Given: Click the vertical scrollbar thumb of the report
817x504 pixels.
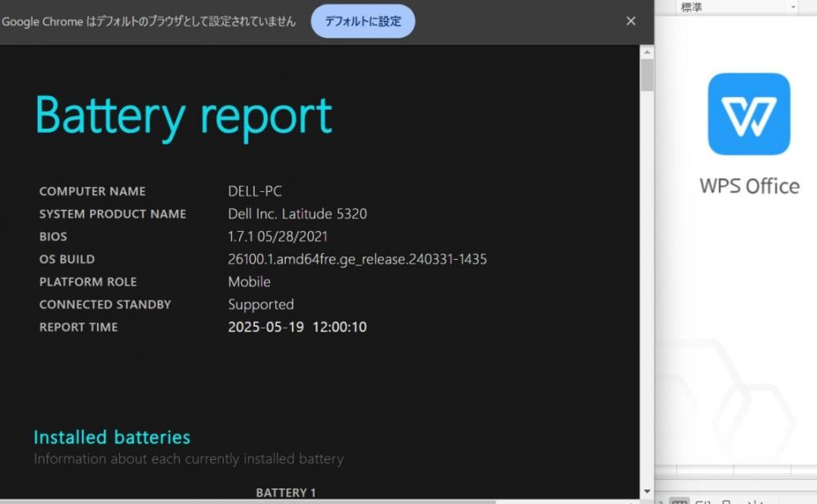Looking at the screenshot, I should tap(646, 75).
